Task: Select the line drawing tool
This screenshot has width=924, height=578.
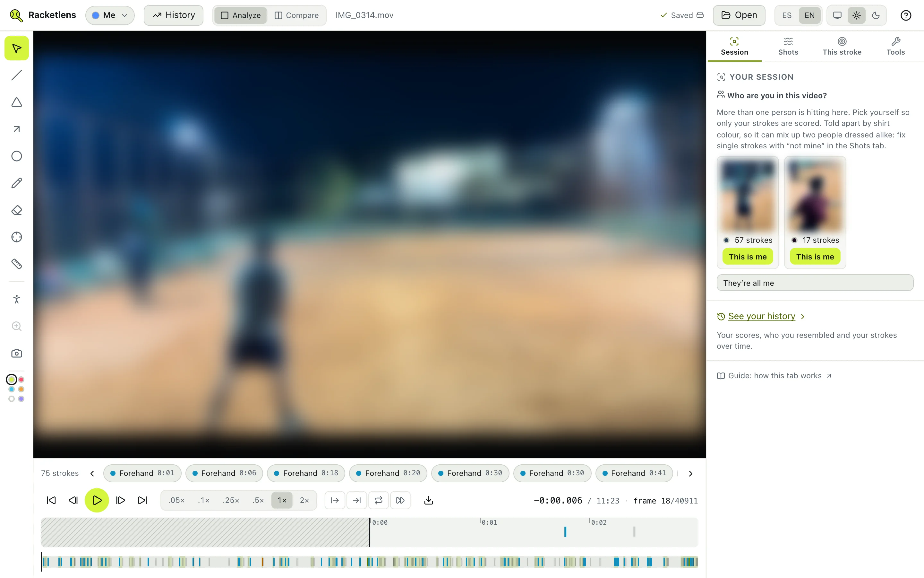Action: click(x=16, y=75)
